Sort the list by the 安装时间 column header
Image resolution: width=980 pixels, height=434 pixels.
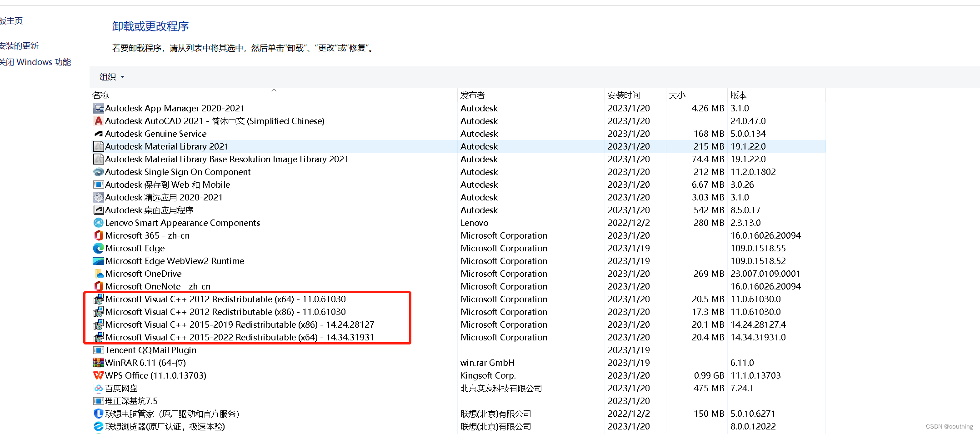coord(624,95)
